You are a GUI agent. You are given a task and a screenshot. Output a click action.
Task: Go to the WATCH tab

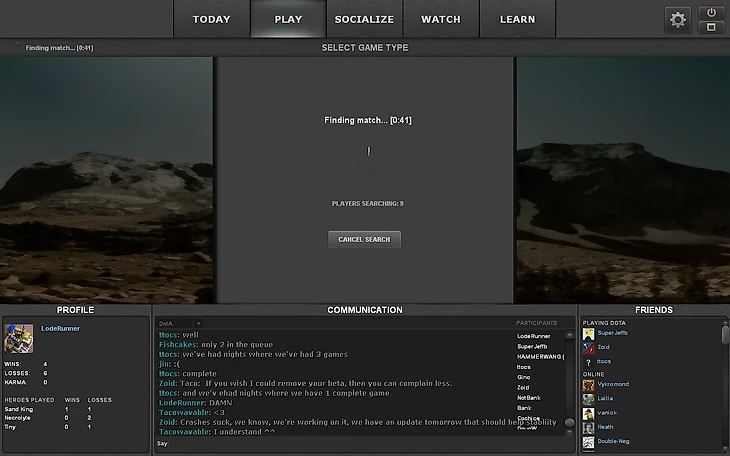[441, 19]
